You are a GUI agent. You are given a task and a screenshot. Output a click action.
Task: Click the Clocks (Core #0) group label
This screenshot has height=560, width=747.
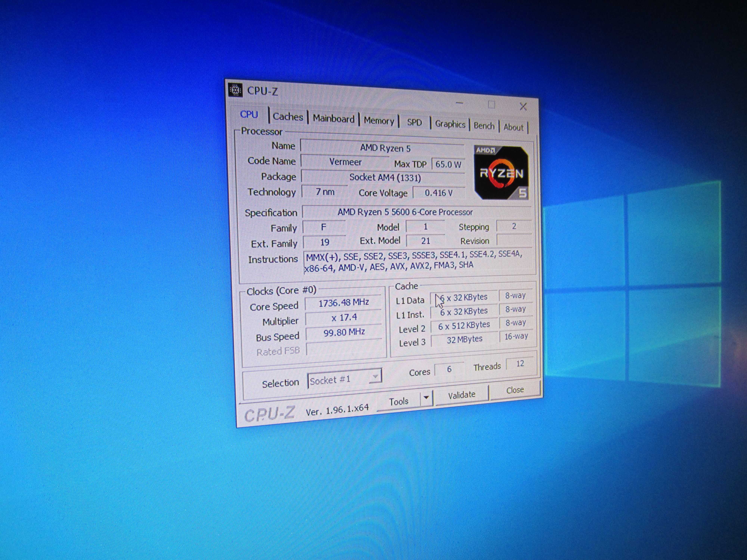281,291
